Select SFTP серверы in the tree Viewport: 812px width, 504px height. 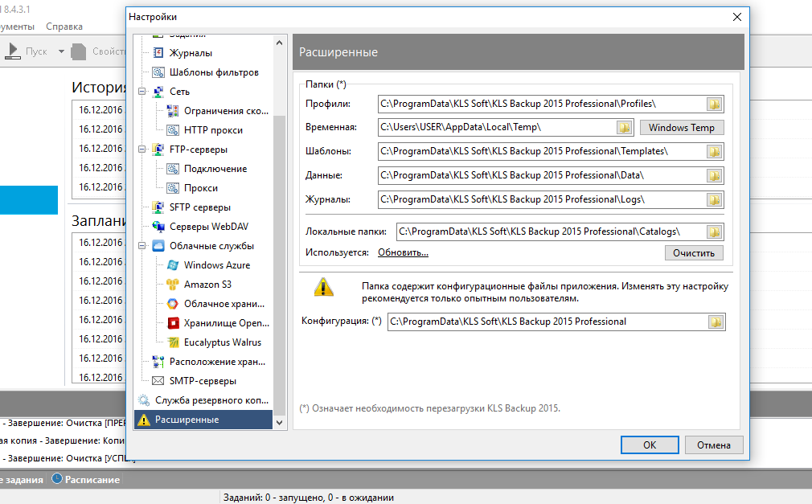200,207
